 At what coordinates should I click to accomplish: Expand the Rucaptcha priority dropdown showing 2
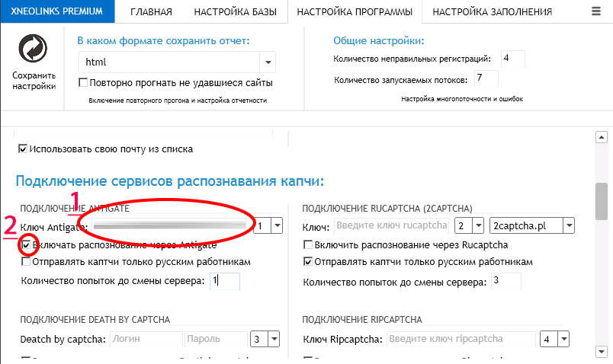coord(478,225)
